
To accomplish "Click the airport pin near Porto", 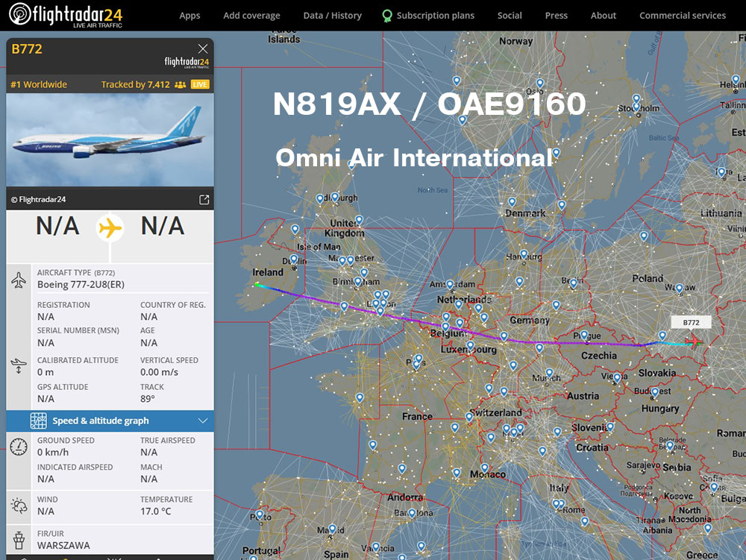I will point(260,515).
